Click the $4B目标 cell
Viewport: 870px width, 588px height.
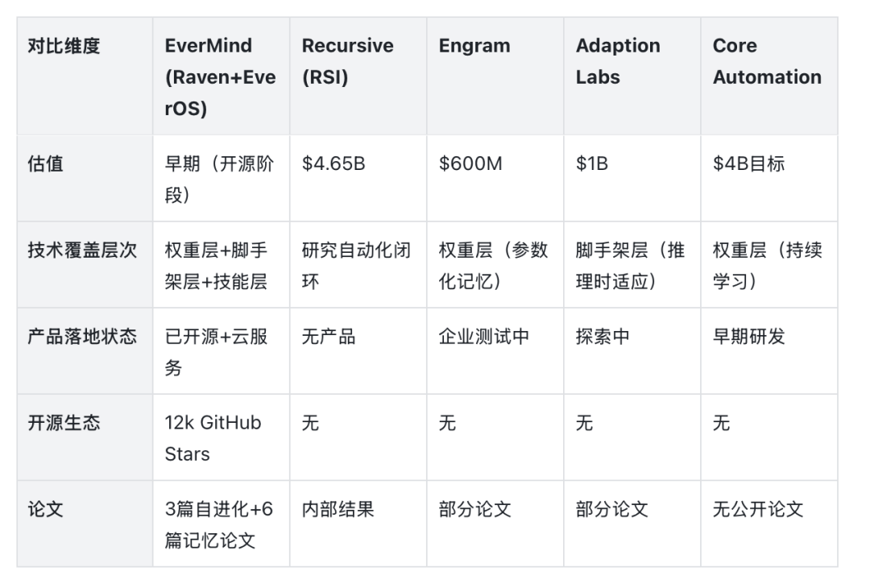(x=769, y=179)
